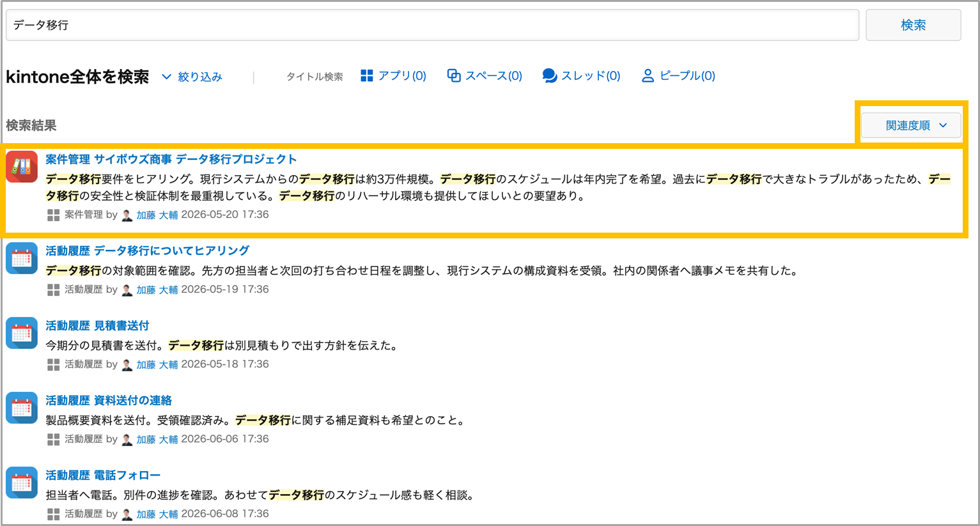Click app grid icon in 2026-06-06 result footer
Image resolution: width=980 pixels, height=526 pixels.
(x=54, y=440)
